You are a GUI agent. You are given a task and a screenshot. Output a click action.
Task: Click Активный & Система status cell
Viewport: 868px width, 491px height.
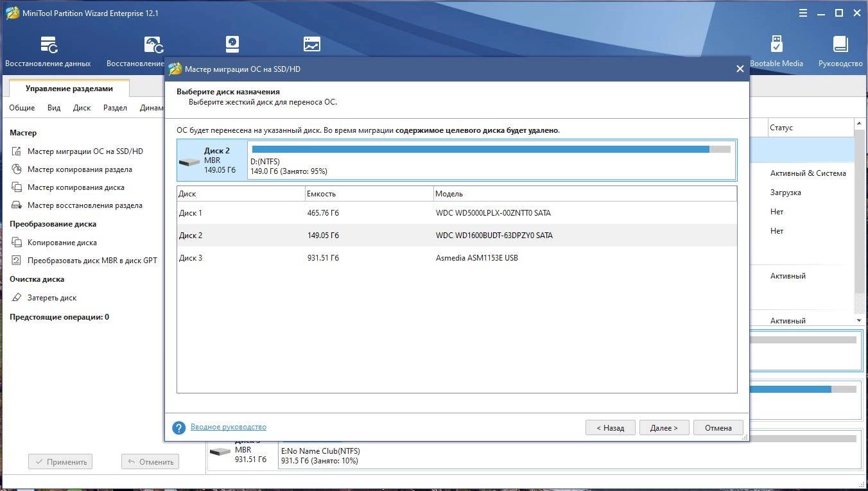(808, 173)
